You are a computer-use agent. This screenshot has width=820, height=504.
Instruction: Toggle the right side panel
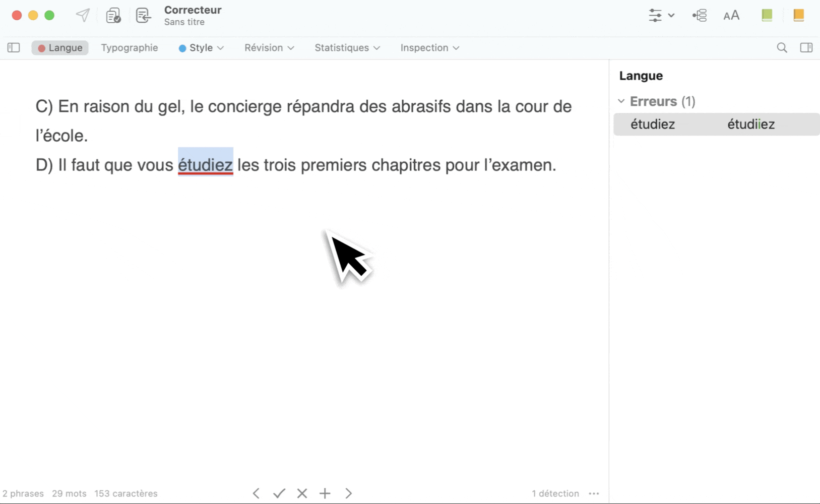806,48
